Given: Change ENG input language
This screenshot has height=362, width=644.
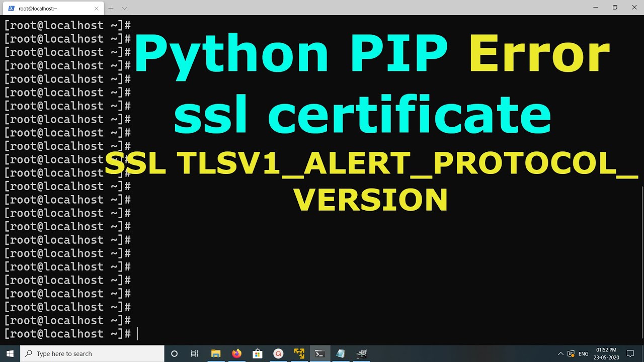Looking at the screenshot, I should tap(584, 353).
